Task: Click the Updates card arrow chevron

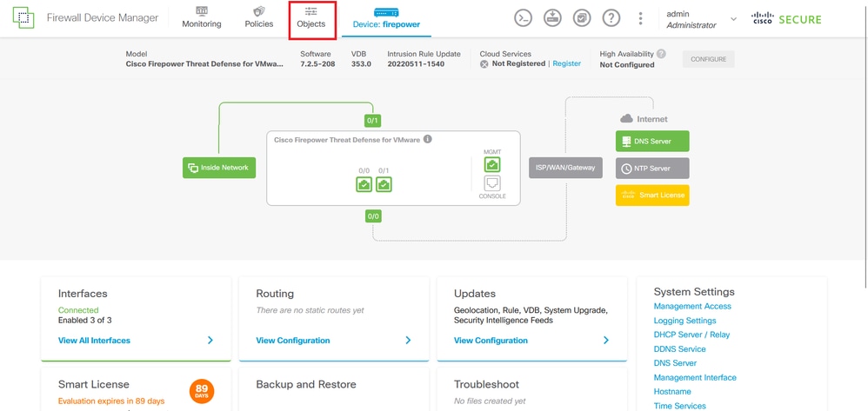Action: pos(606,341)
